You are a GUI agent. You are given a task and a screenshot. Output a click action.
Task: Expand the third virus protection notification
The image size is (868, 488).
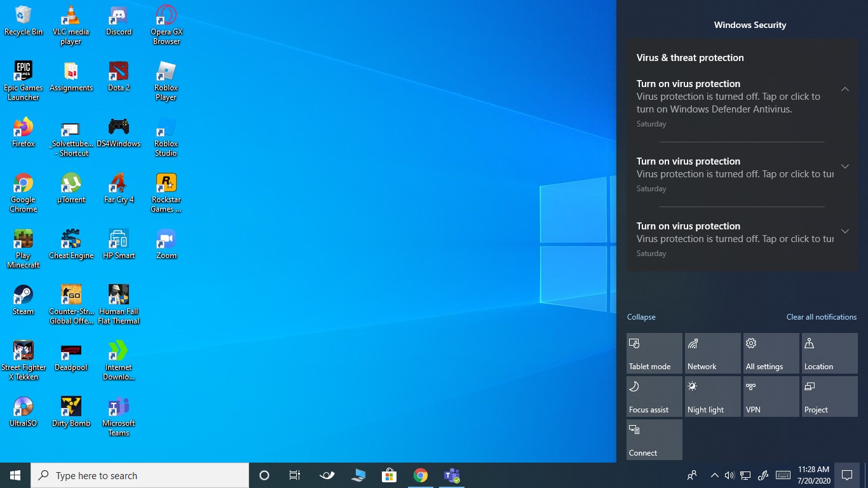845,231
